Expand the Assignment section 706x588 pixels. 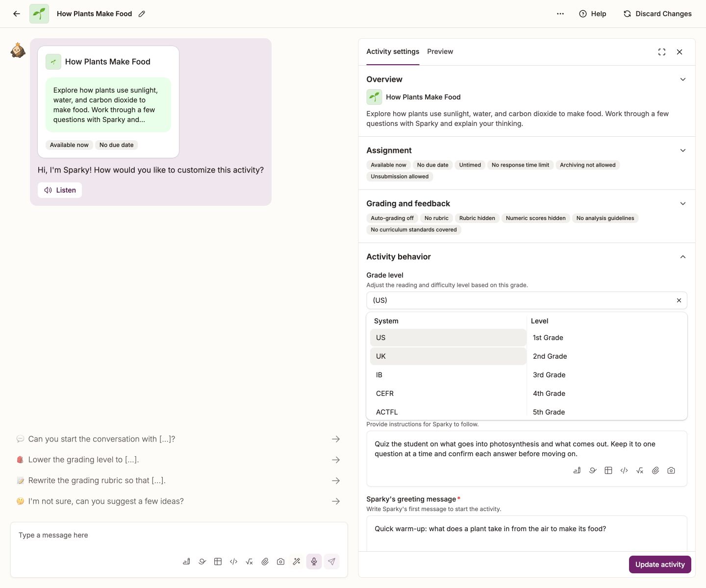click(683, 150)
